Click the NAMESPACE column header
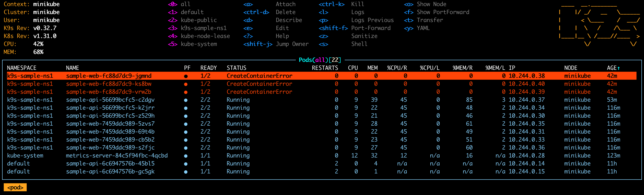Screen dimensions: 644x195 click(22, 68)
